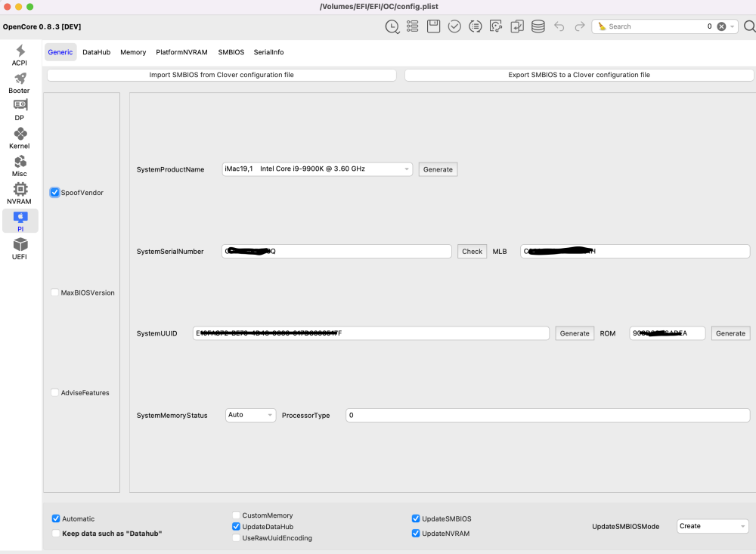Save the config with floppy disk icon
This screenshot has width=756, height=554.
coord(433,26)
